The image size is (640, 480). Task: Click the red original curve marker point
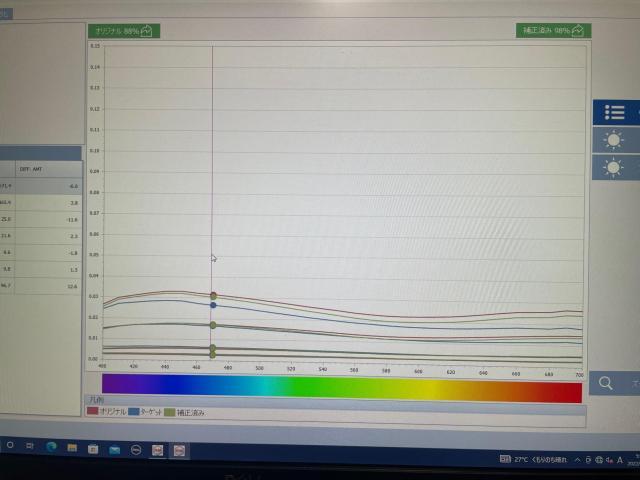point(213,295)
